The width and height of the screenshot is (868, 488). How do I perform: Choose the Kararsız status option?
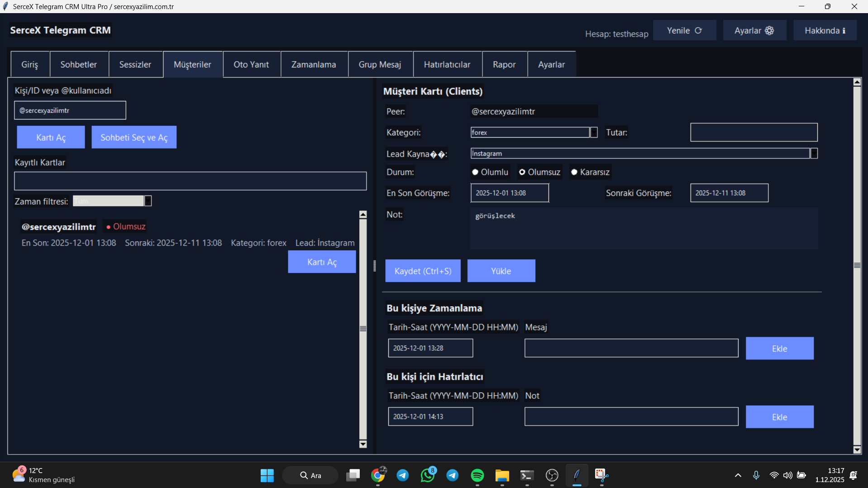574,172
